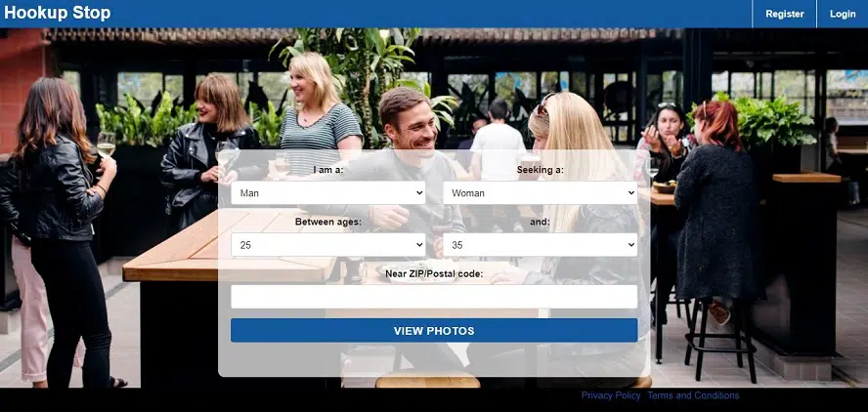The image size is (868, 412).
Task: Open the Privacy Policy link
Action: coord(611,395)
